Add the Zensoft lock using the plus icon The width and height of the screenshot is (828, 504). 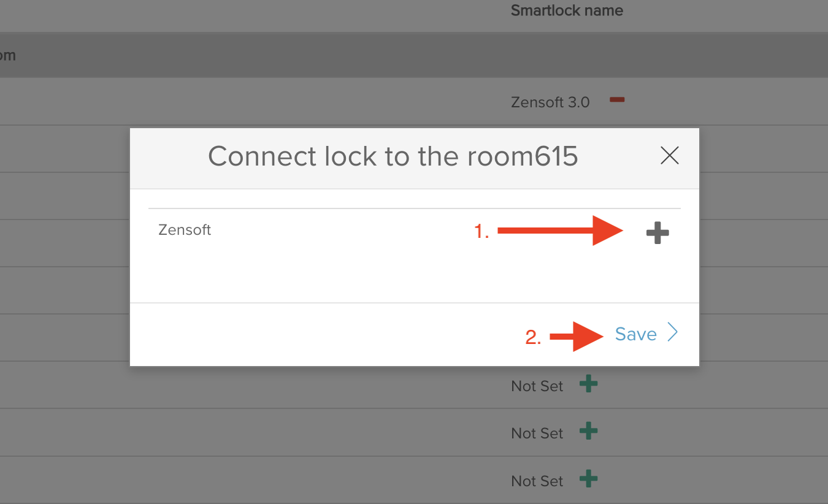tap(657, 232)
